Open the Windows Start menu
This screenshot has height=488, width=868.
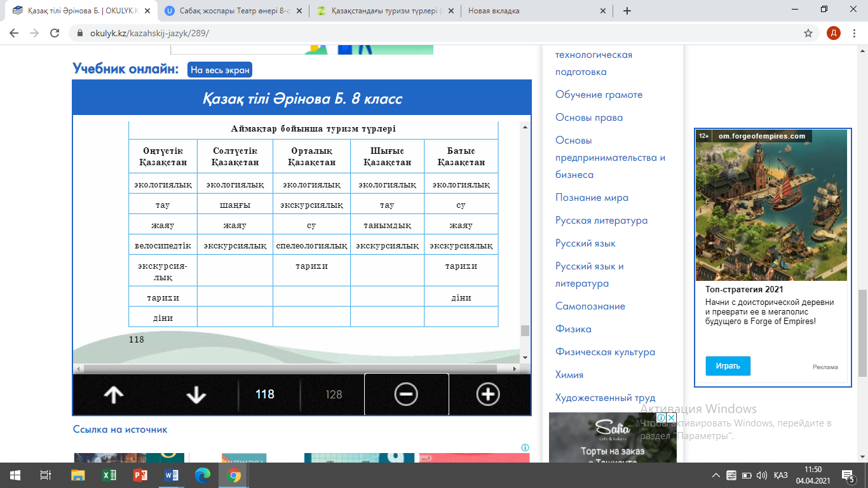(x=15, y=475)
